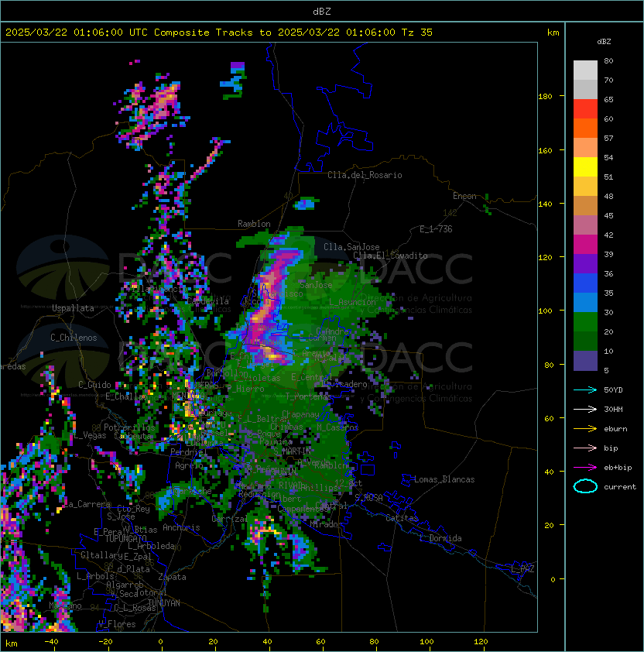This screenshot has height=652, width=644.
Task: Pick the light blue swatch between 35 and 30
Action: pos(585,302)
